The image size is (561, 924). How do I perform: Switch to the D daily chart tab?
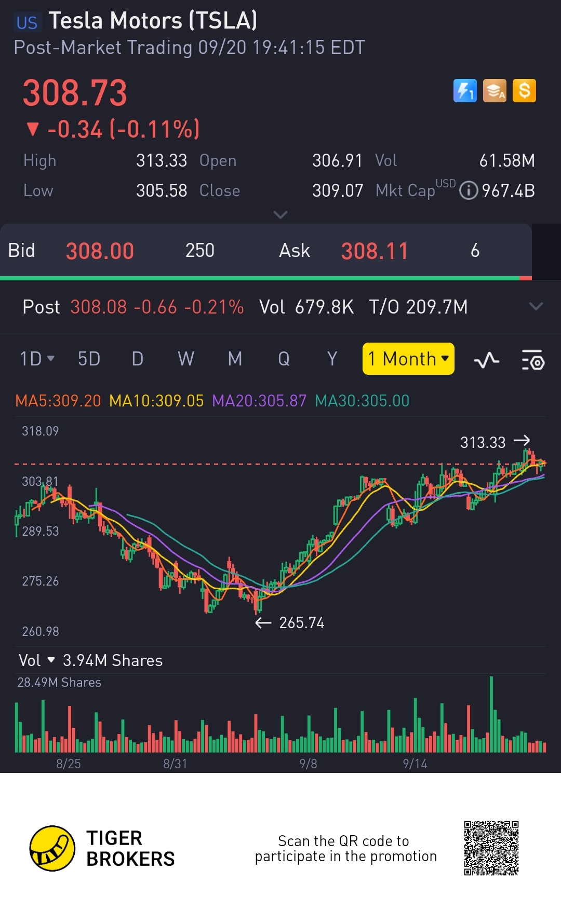pyautogui.click(x=137, y=359)
